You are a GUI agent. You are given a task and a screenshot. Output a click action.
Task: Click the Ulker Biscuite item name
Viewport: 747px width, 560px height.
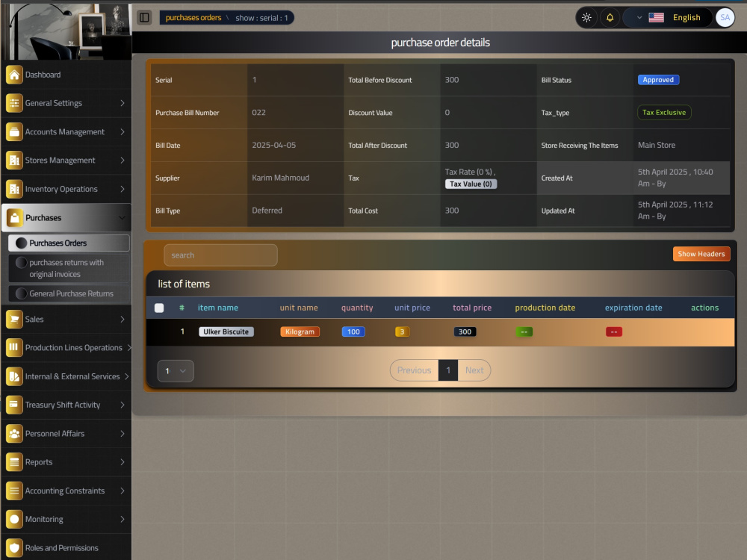[x=226, y=332]
